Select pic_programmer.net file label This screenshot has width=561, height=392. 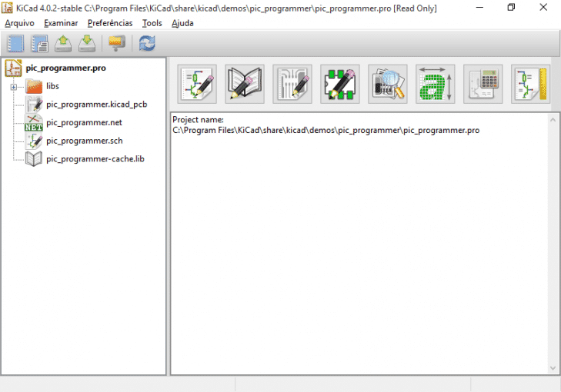[x=84, y=122]
